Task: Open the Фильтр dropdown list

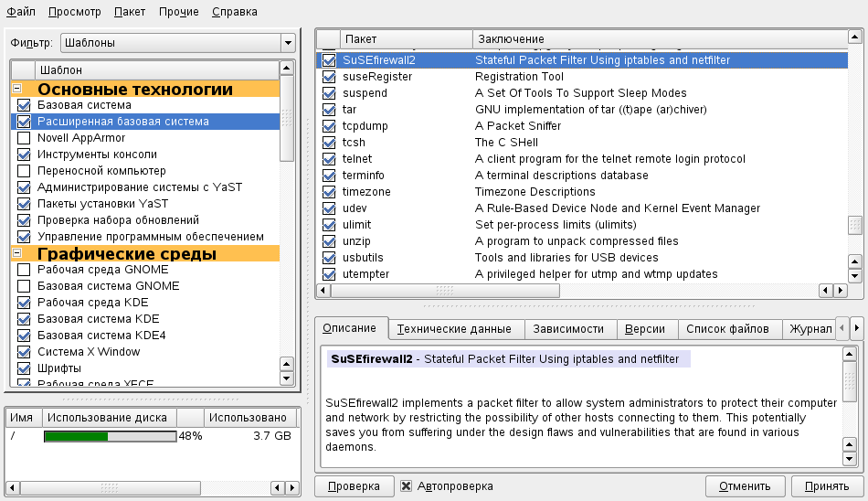Action: [x=288, y=43]
